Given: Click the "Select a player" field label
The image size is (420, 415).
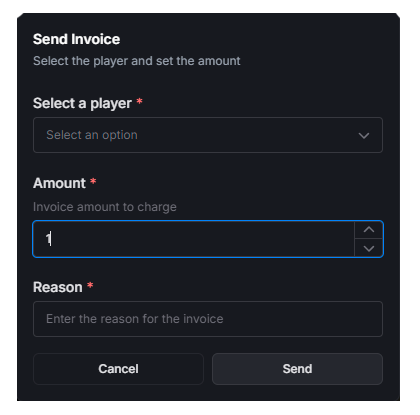Looking at the screenshot, I should click(82, 104).
